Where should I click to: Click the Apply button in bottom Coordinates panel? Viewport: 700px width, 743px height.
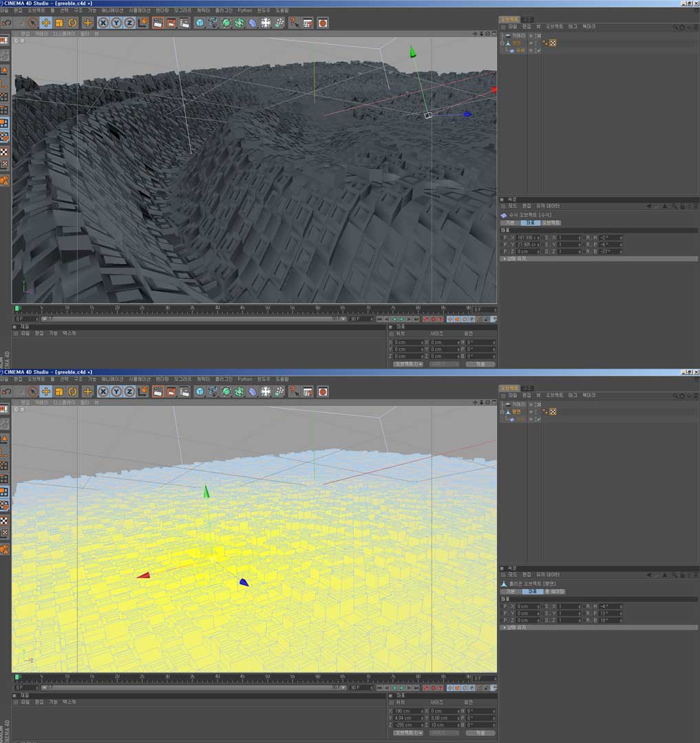pos(480,733)
